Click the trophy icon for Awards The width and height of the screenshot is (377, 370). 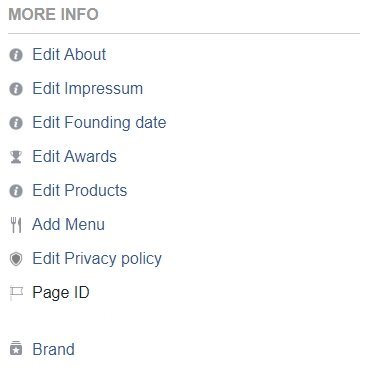pos(16,157)
